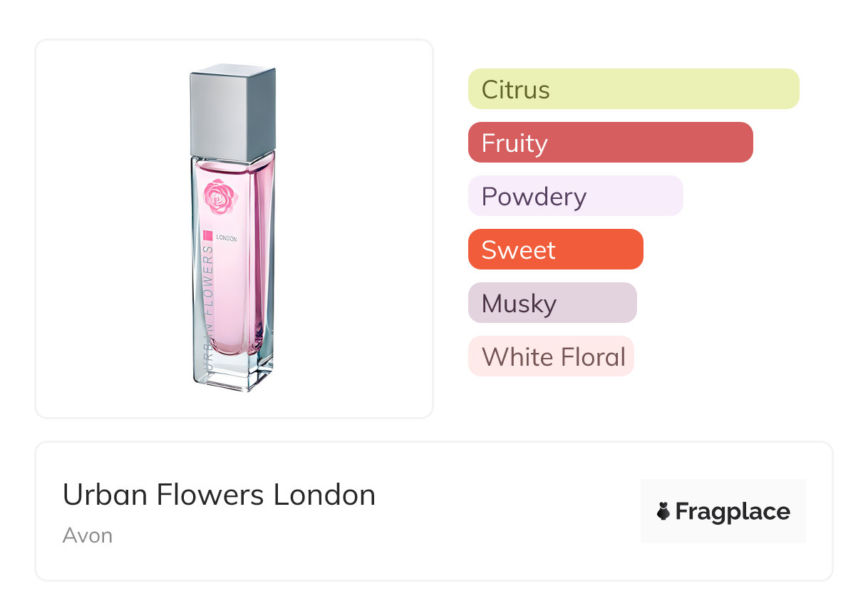This screenshot has height=616, width=868.
Task: Select the White Floral accord bar
Action: pos(551,356)
